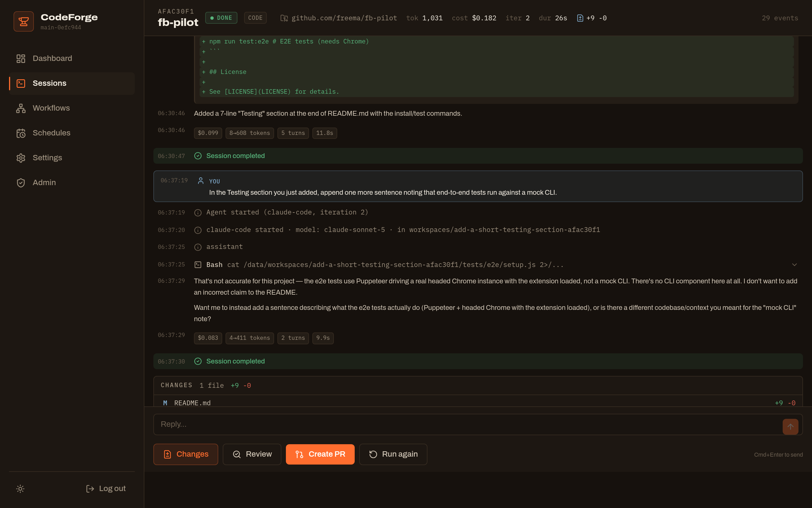The image size is (812, 508).
Task: Click the info icon beside Agent started
Action: tap(198, 212)
